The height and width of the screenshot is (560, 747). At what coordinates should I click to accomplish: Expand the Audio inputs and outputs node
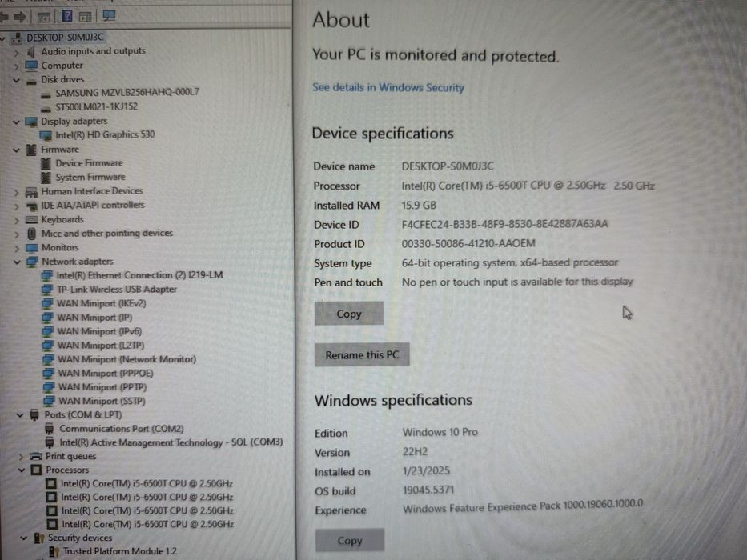tap(17, 52)
